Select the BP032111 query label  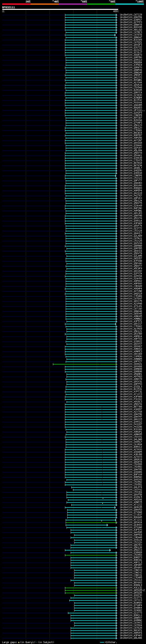[8, 8]
